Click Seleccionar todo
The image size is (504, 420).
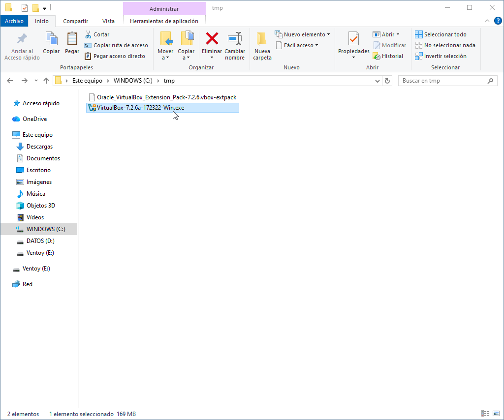[x=441, y=34]
